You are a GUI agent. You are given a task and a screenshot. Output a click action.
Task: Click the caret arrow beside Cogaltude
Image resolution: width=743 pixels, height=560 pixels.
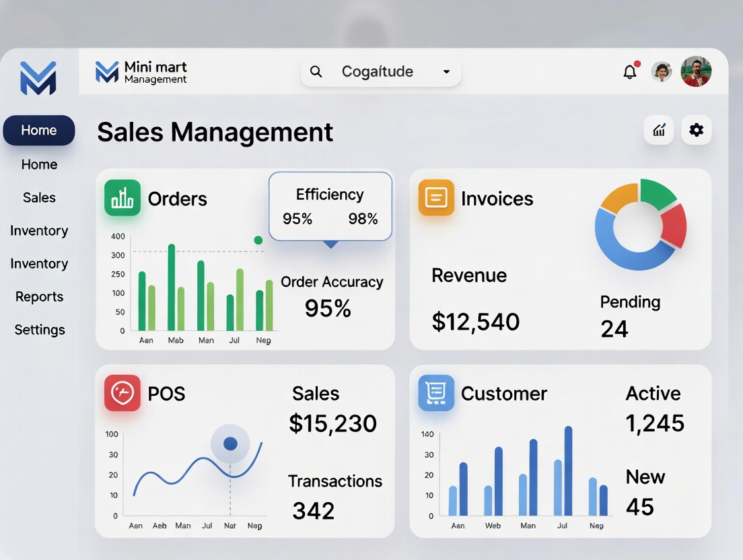pyautogui.click(x=446, y=72)
